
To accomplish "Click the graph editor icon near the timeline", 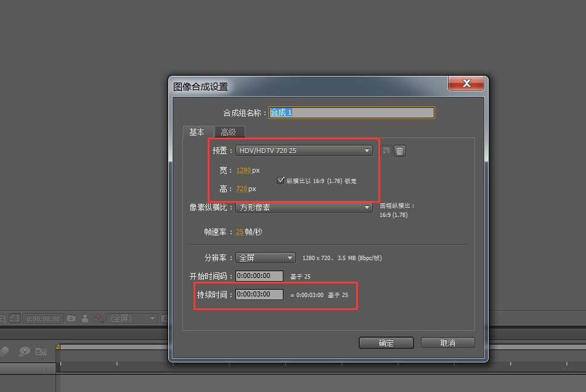I will (x=41, y=351).
